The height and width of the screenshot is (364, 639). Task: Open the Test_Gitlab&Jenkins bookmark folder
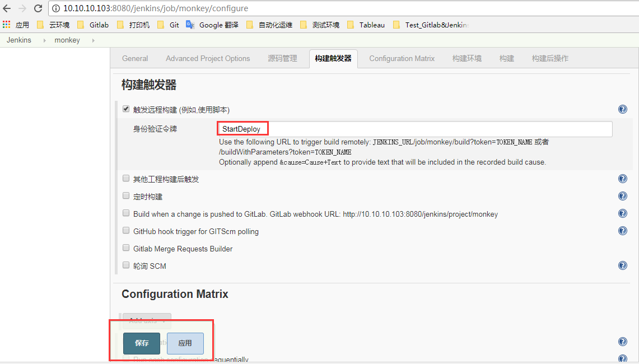point(431,25)
